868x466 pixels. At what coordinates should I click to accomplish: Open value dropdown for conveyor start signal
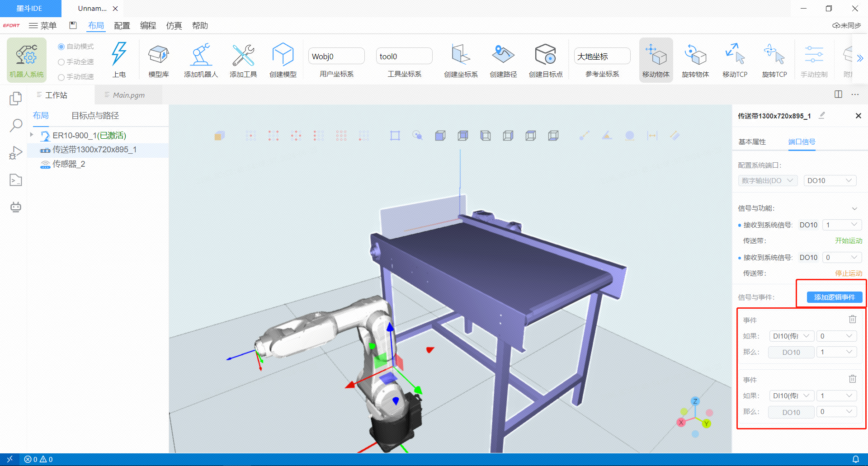pyautogui.click(x=842, y=225)
